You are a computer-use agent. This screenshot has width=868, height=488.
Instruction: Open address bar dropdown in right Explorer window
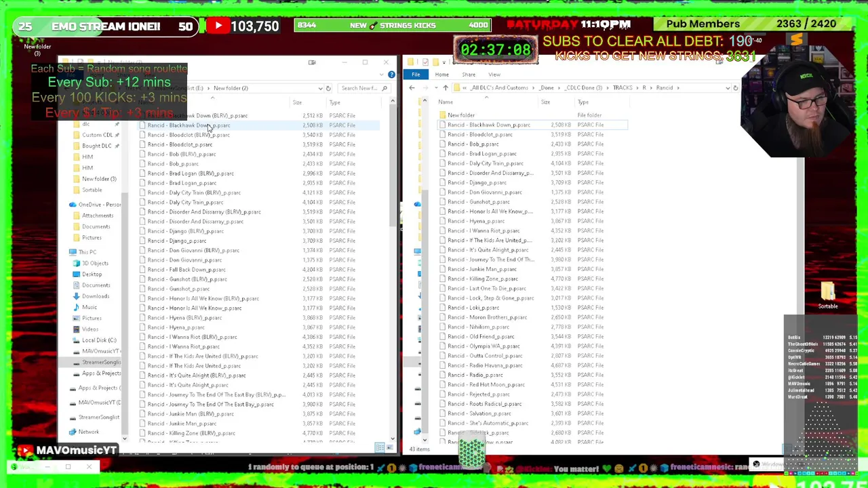(x=728, y=87)
